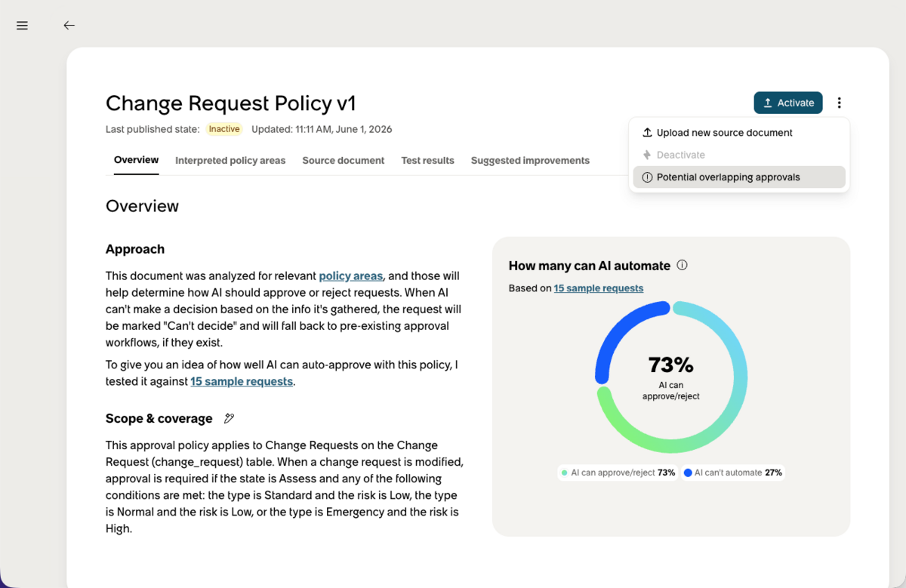Open the Interpreted policy areas tab
The width and height of the screenshot is (906, 588).
point(230,161)
